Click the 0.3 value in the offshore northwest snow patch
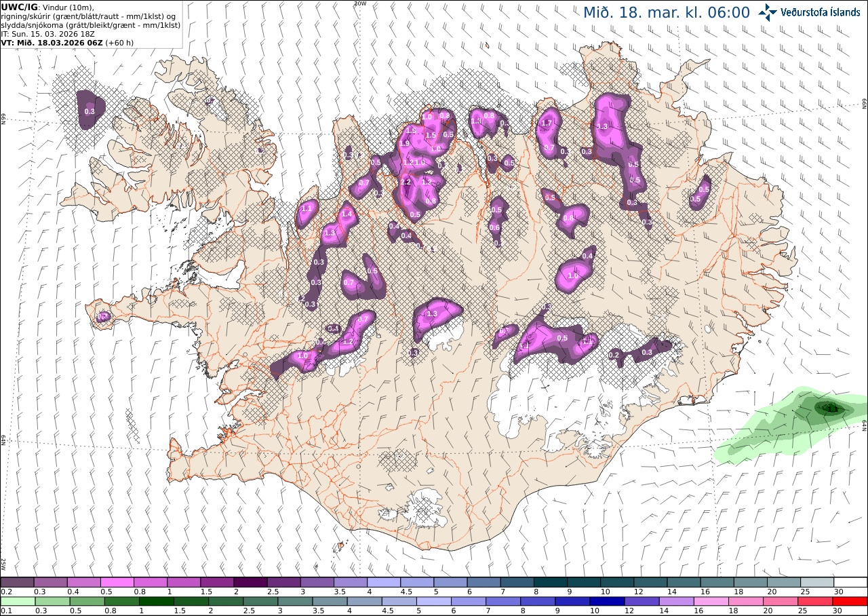Viewport: 868px width, 616px height. pos(90,111)
